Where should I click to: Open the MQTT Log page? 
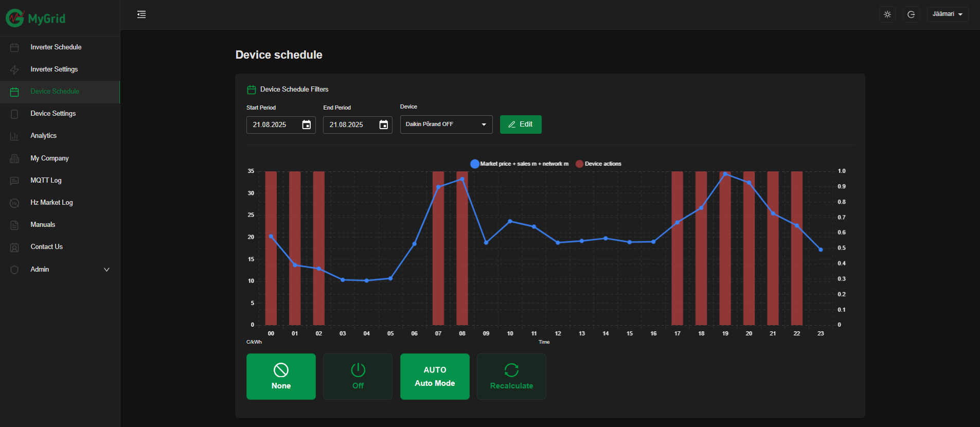point(46,181)
